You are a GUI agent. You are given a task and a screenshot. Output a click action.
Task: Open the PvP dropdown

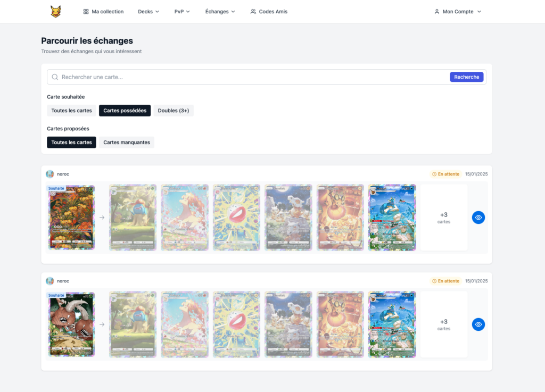pos(182,12)
